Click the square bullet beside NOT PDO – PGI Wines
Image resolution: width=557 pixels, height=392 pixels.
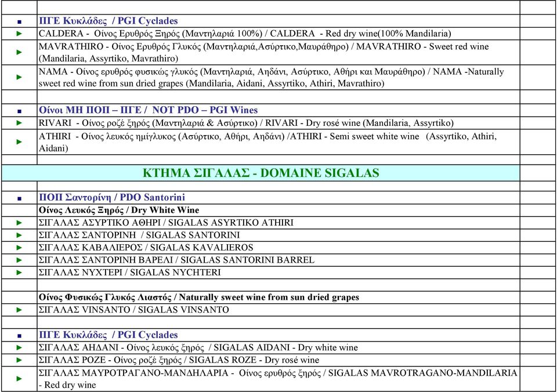pos(20,111)
